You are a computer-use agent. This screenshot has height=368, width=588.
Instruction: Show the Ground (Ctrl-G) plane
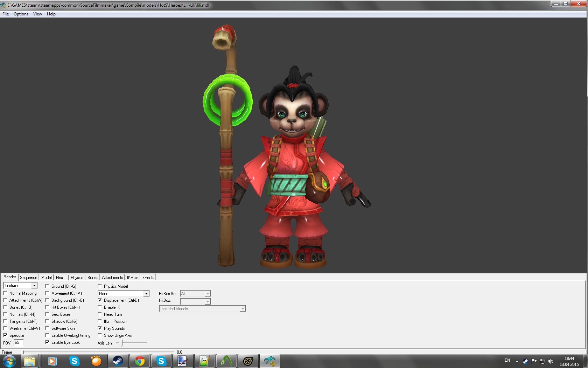pyautogui.click(x=47, y=286)
